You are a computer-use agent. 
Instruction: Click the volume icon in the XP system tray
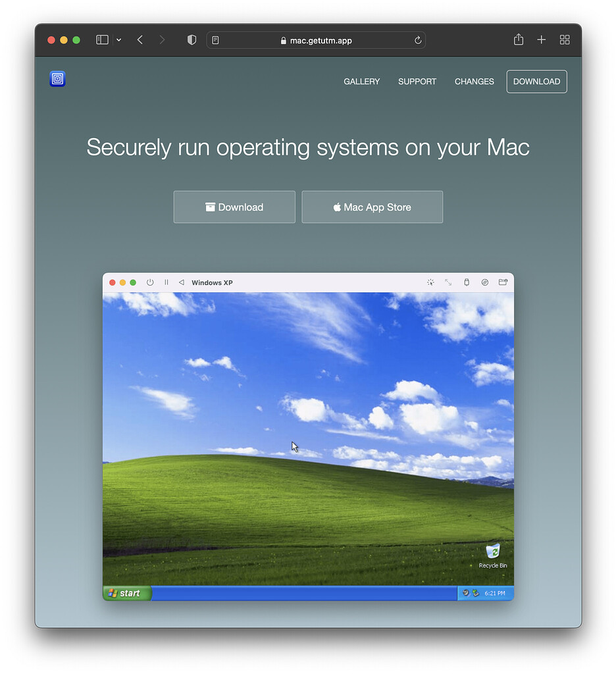click(x=465, y=593)
